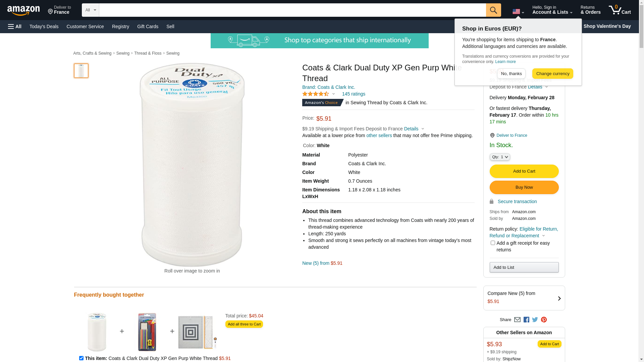Share product on Pinterest
644x362 pixels.
tap(544, 320)
